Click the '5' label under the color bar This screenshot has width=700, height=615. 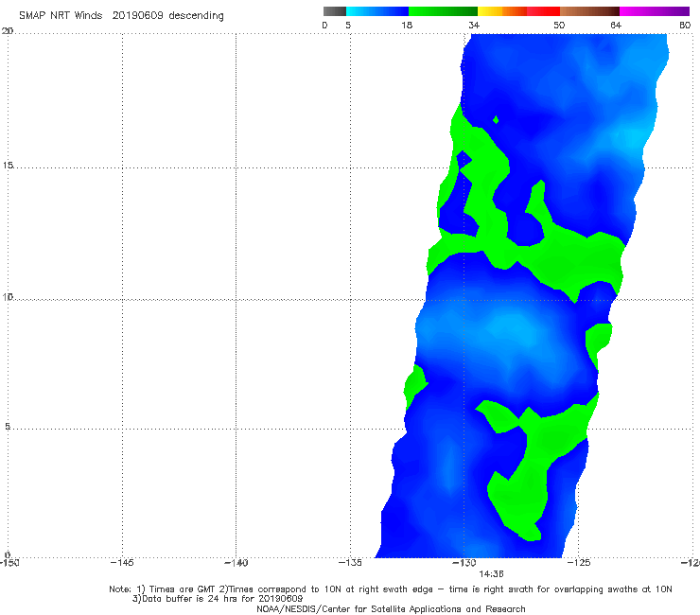[348, 26]
